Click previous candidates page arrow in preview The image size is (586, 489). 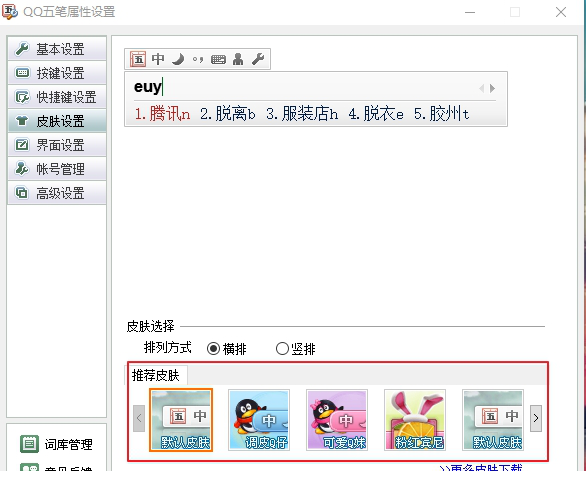[x=481, y=89]
